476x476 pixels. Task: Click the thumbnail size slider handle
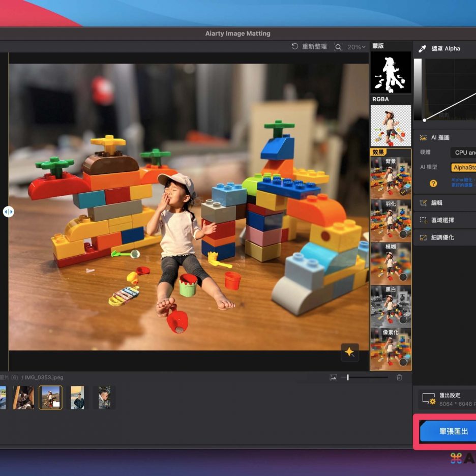[348, 377]
